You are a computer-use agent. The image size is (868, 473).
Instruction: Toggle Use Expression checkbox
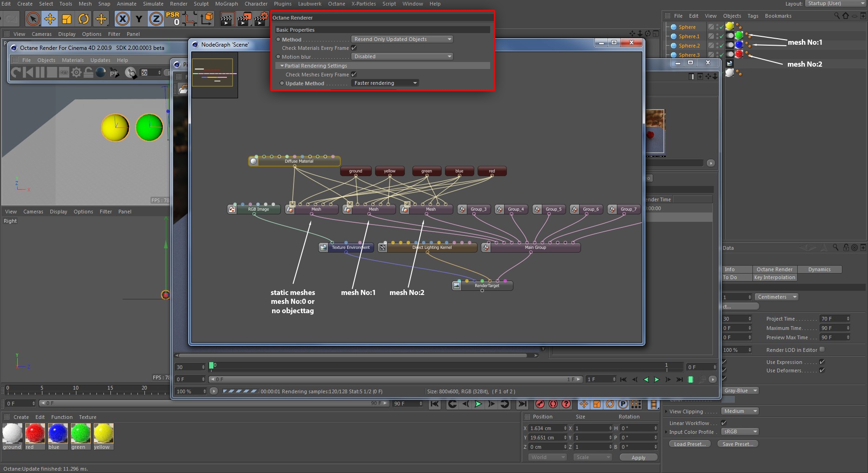(x=822, y=362)
